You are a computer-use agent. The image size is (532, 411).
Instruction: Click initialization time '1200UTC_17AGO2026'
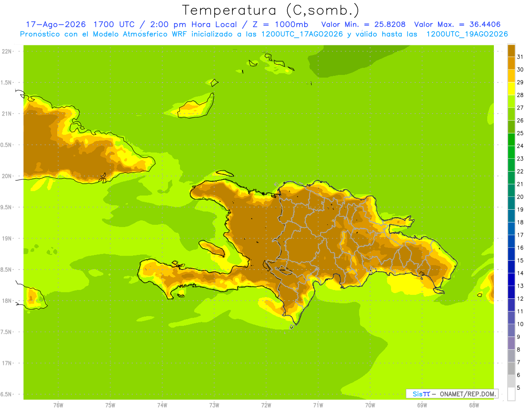303,34
